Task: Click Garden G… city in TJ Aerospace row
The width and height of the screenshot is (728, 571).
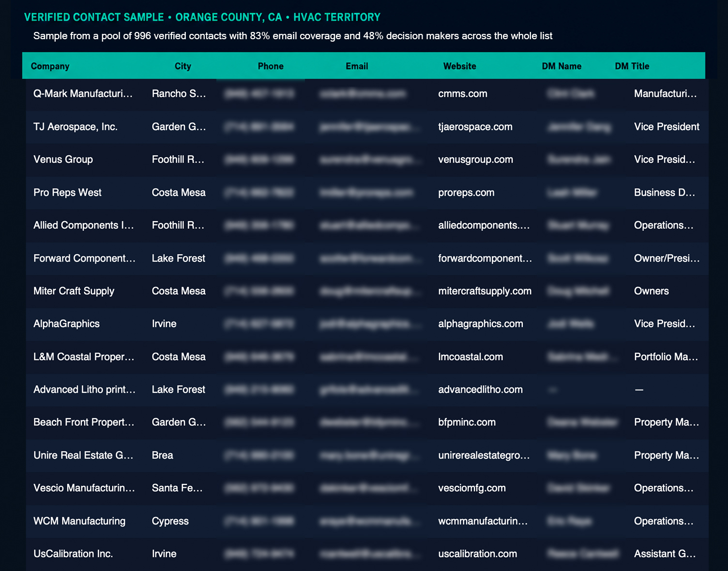Action: [179, 127]
